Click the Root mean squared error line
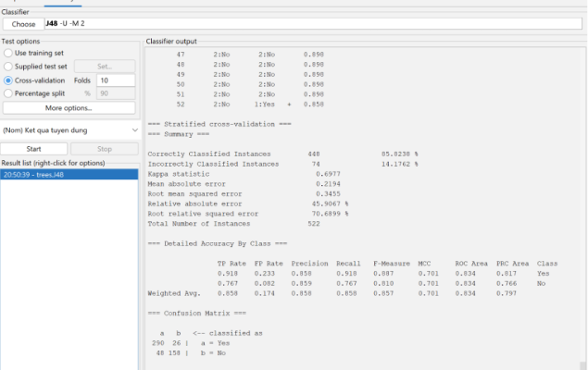Viewport: 588px width, 370px height. point(244,194)
